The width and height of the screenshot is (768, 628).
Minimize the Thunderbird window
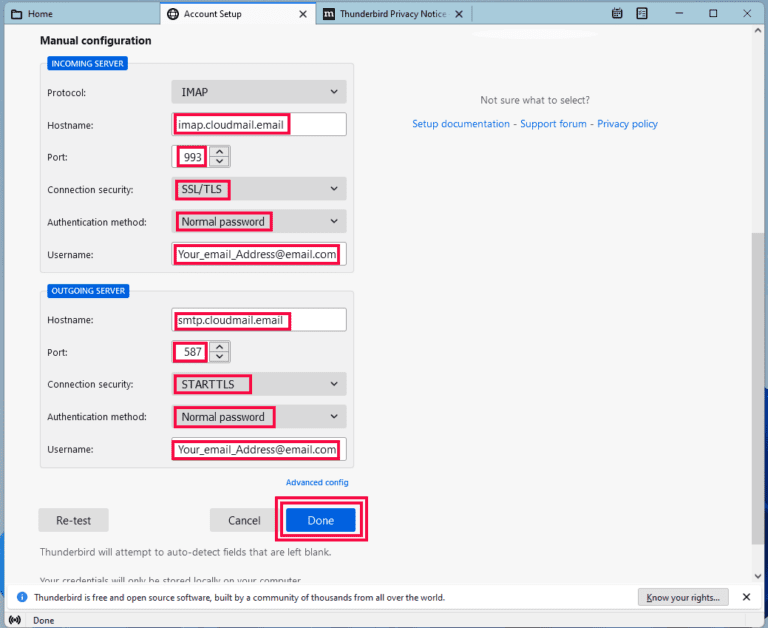click(679, 14)
